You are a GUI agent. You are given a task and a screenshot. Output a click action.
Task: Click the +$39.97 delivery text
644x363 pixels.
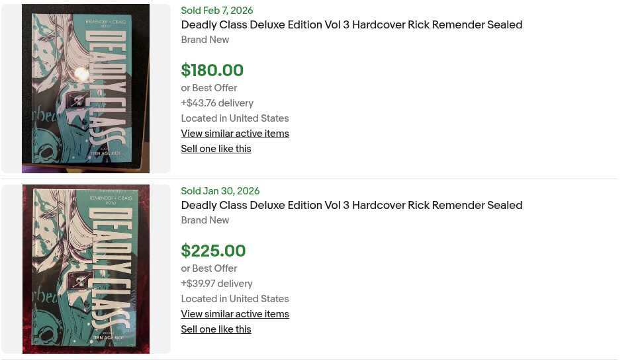click(x=216, y=284)
